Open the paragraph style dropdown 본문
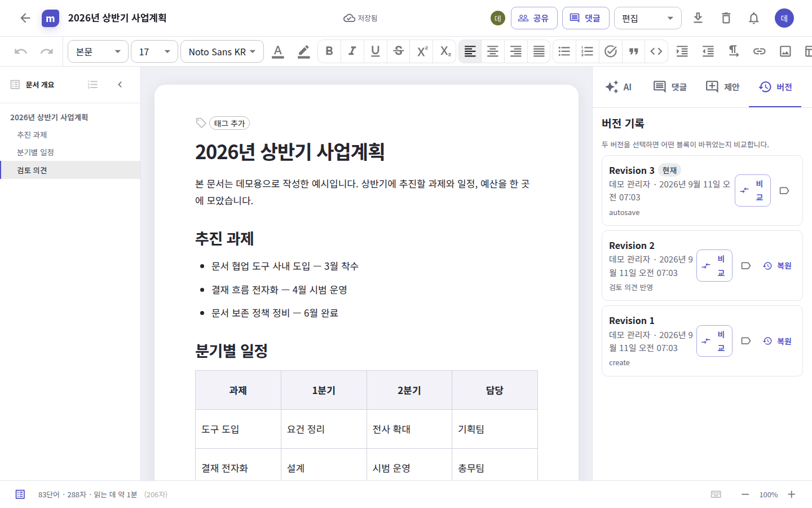812x508 pixels. (x=98, y=51)
